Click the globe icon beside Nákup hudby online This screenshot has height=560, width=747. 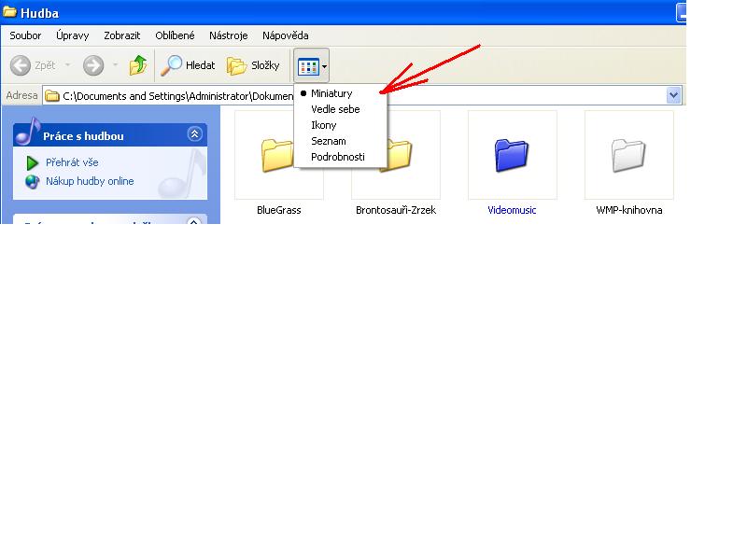32,181
